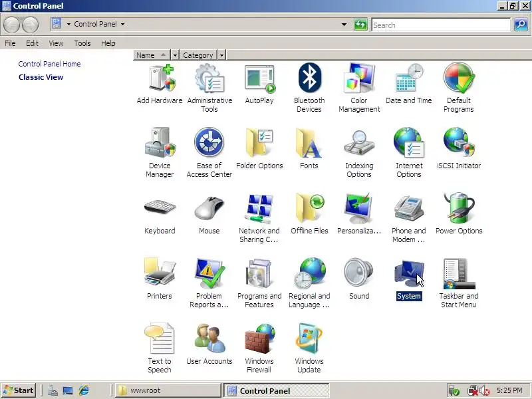Open the Edit menu
532x399 pixels.
tap(32, 43)
